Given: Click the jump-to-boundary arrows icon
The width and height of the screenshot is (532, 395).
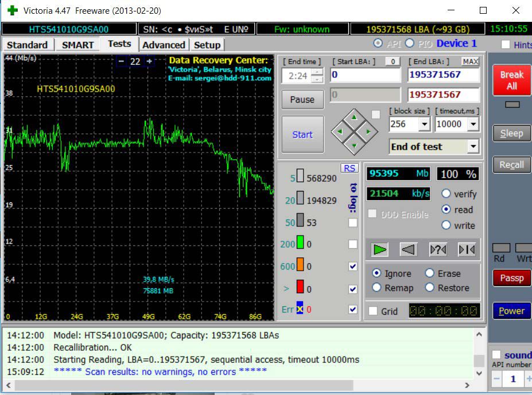Looking at the screenshot, I should (x=467, y=250).
